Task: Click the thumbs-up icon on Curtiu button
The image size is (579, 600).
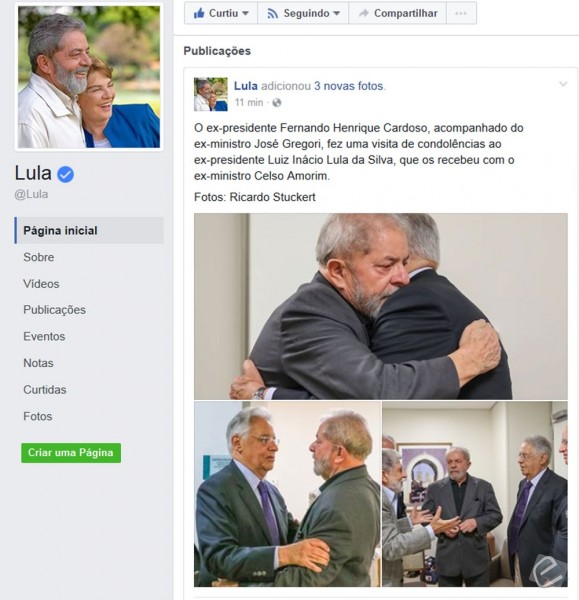Action: (199, 13)
